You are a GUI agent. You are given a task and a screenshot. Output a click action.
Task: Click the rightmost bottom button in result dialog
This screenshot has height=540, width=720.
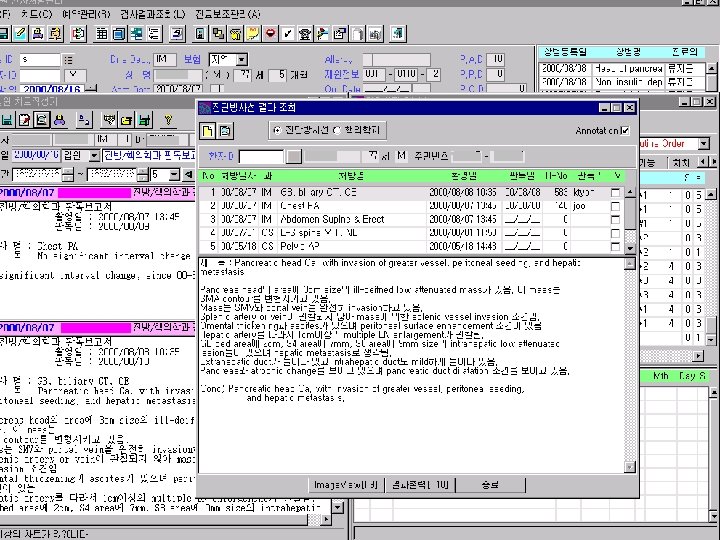coord(490,485)
